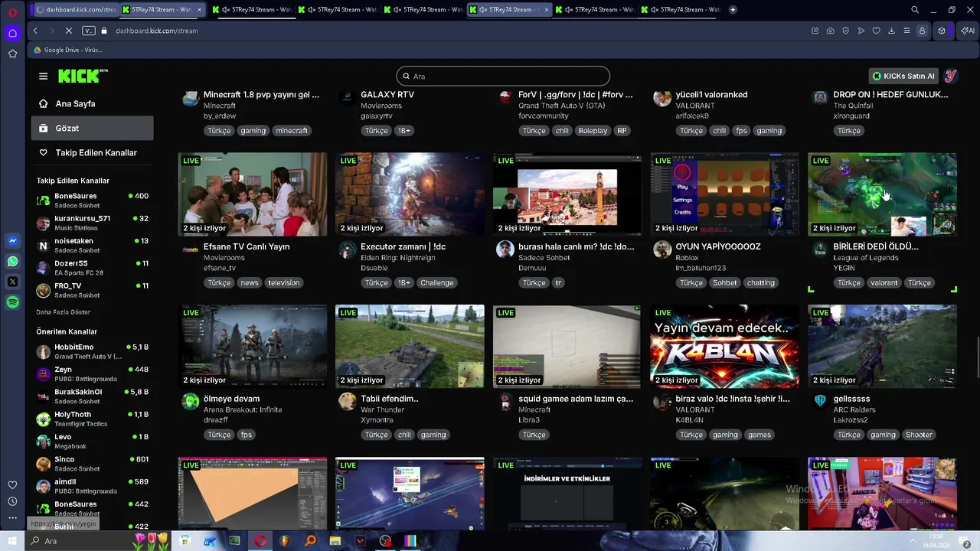Open the sidebar three-dots setup
Image resolution: width=980 pixels, height=551 pixels.
(12, 518)
